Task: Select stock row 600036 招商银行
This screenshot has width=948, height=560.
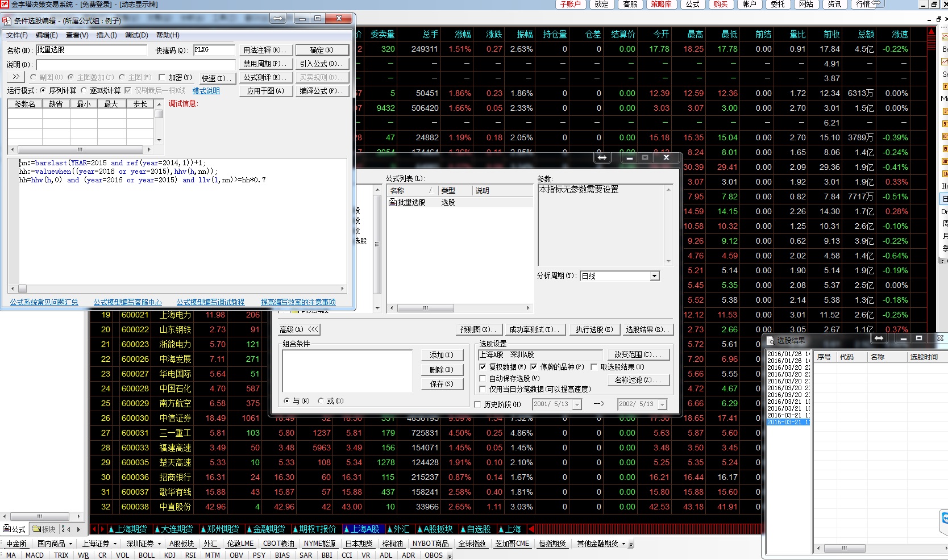Action: click(x=425, y=477)
